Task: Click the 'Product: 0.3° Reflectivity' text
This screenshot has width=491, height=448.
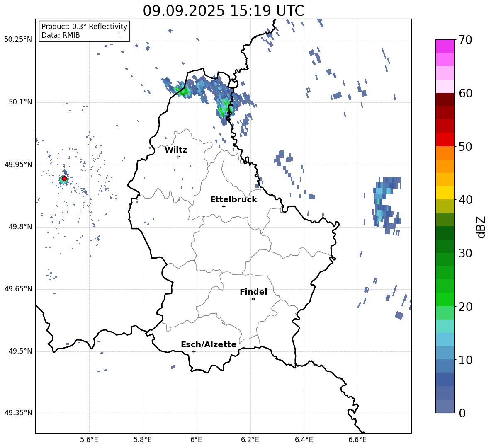Action: click(84, 27)
